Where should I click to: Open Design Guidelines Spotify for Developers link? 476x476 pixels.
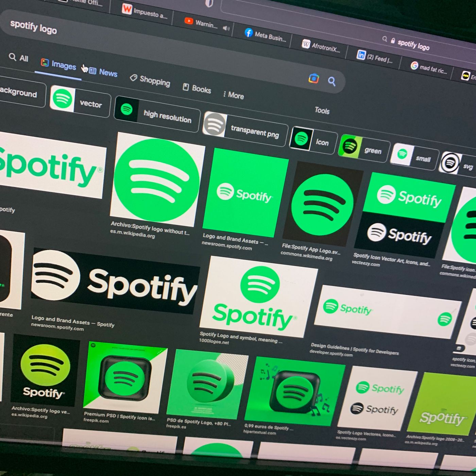[x=354, y=348]
